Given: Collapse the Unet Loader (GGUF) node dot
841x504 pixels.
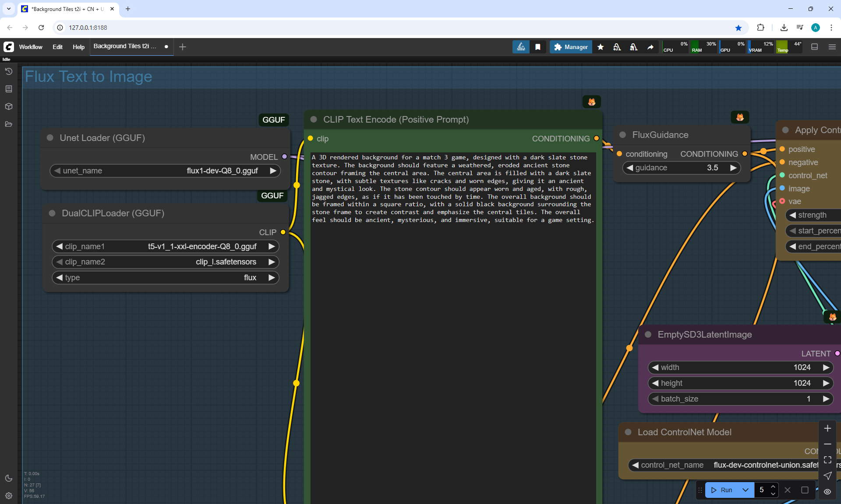Looking at the screenshot, I should [50, 138].
